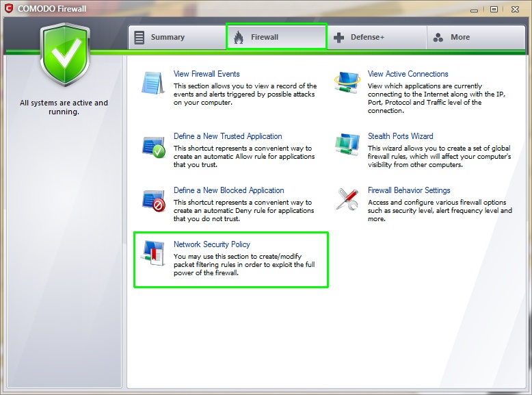Launch the Stealth Ports Wizard link
This screenshot has width=532, height=395.
[400, 136]
